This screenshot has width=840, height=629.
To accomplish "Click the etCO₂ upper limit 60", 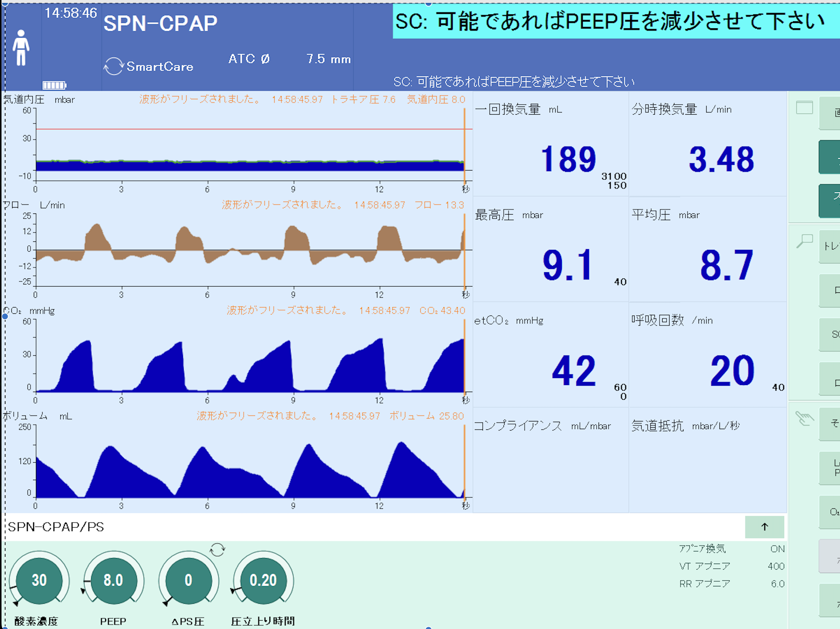I will (x=620, y=387).
